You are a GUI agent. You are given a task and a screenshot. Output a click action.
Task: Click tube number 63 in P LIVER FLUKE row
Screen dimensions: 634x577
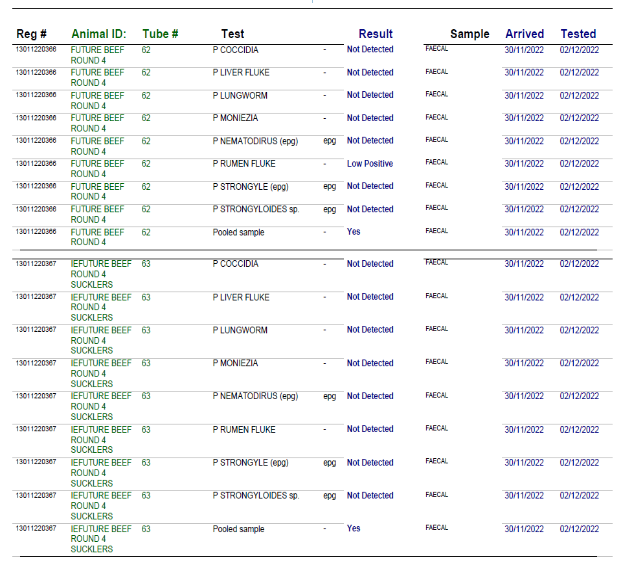coord(146,298)
